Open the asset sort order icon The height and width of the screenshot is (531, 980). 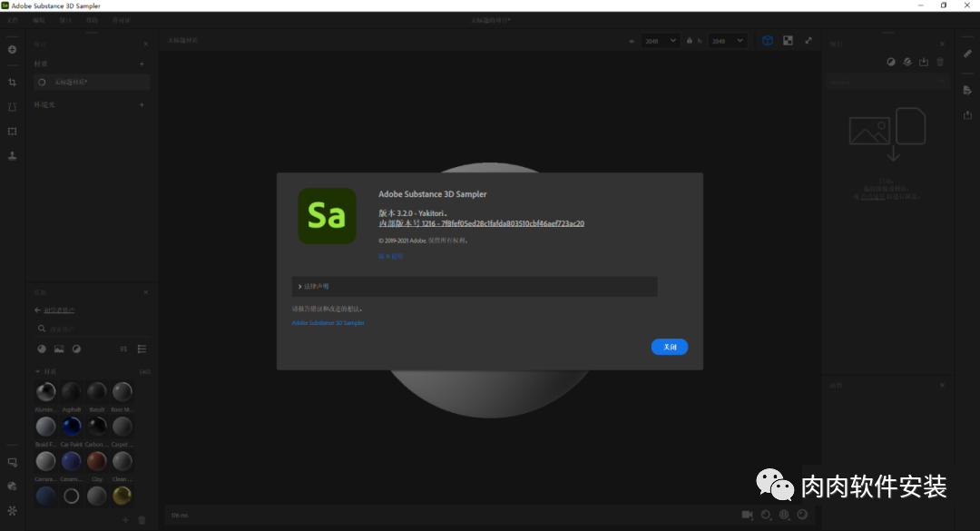[x=123, y=349]
